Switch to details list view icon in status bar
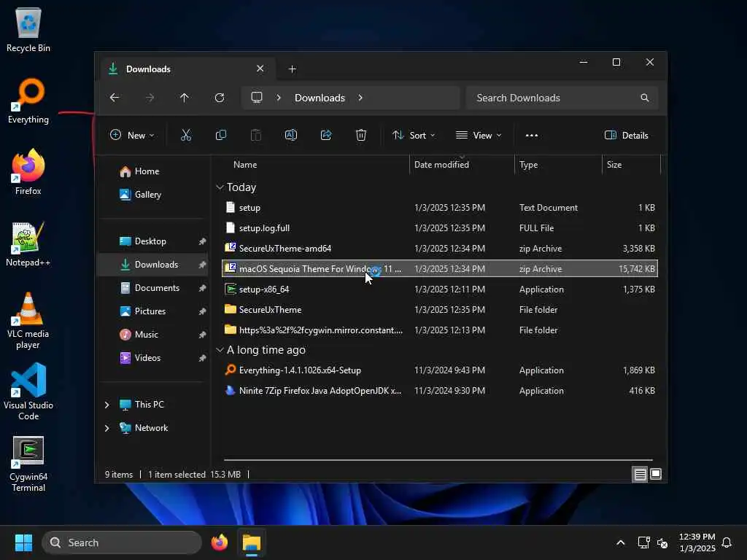This screenshot has height=560, width=747. pos(640,474)
